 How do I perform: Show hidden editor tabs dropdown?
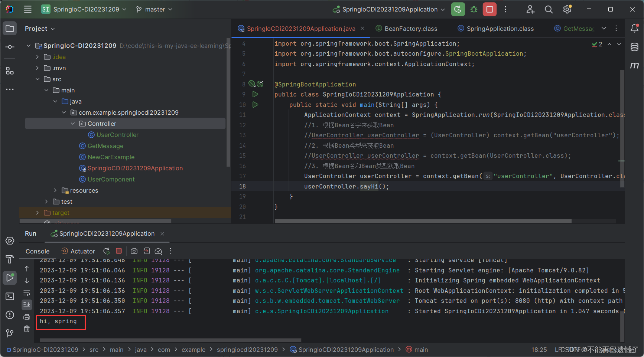click(604, 28)
